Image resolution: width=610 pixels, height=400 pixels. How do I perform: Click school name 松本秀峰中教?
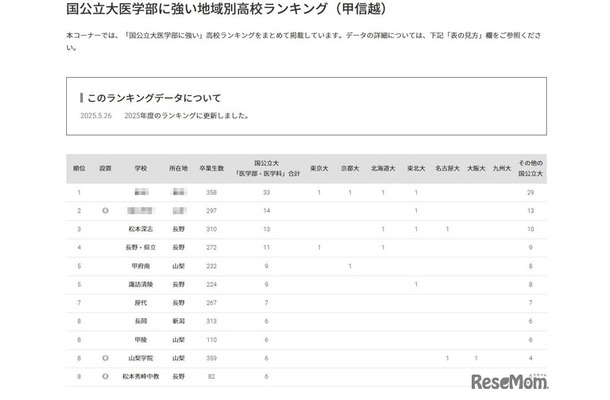[x=140, y=377]
